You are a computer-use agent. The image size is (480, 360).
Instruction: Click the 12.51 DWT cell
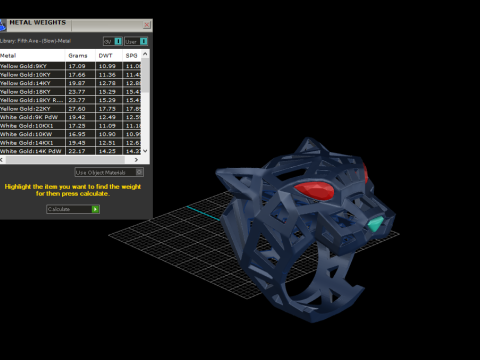pos(109,143)
